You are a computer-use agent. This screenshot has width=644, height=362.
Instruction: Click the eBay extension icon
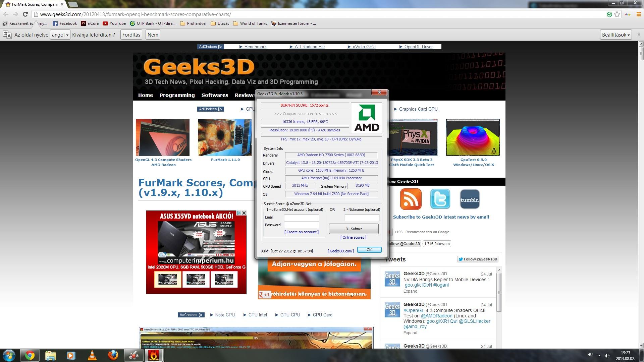(628, 14)
